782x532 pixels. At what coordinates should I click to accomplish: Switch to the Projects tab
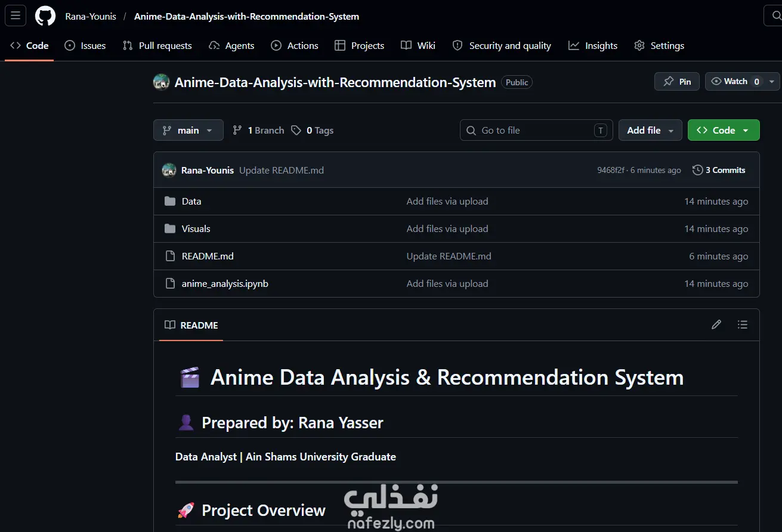click(x=360, y=45)
